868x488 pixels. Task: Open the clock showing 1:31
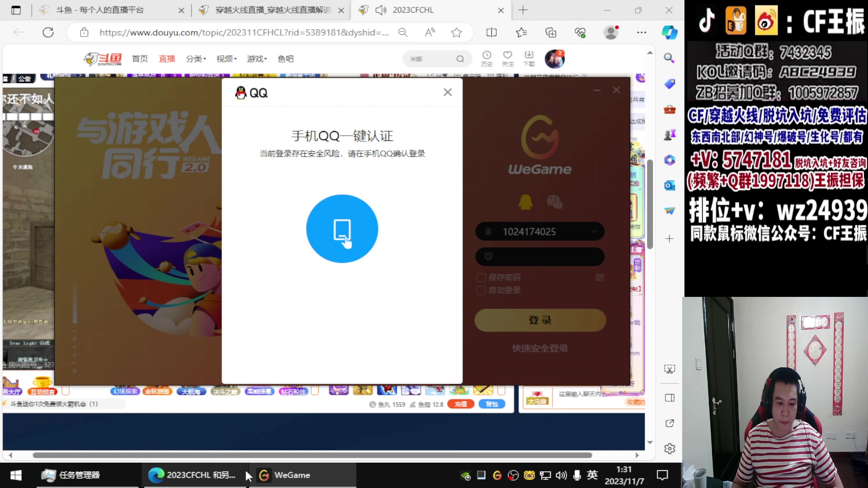[x=624, y=475]
